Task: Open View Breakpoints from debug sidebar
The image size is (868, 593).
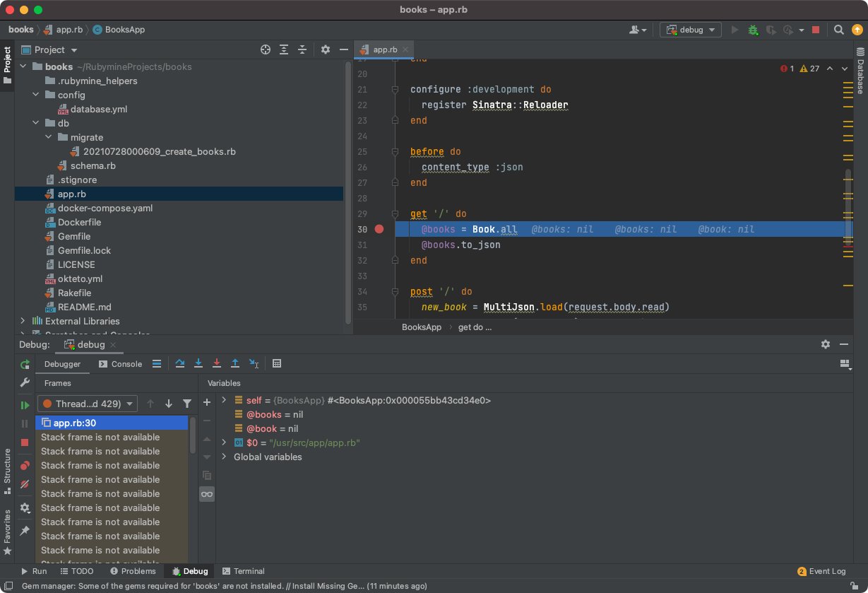Action: [x=25, y=465]
